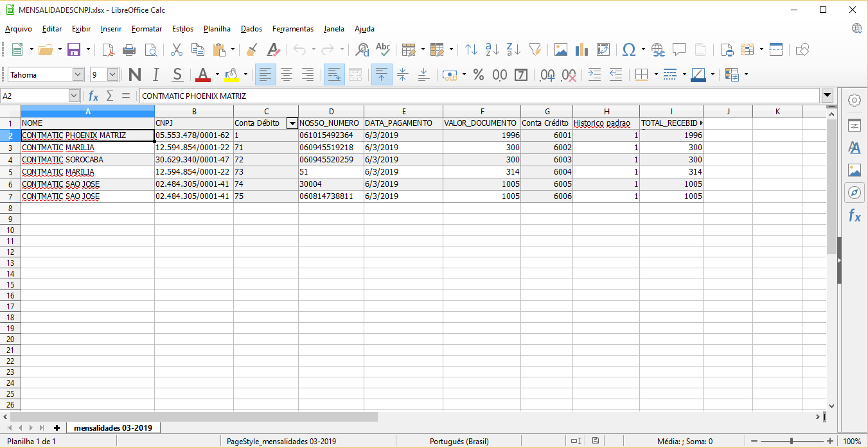Open background color dropdown arrow
The width and height of the screenshot is (868, 448).
245,75
